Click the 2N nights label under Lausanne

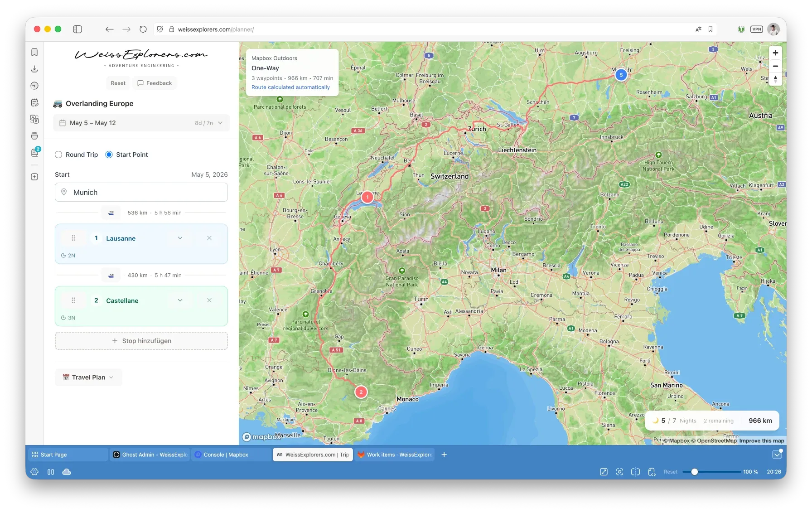click(x=68, y=256)
